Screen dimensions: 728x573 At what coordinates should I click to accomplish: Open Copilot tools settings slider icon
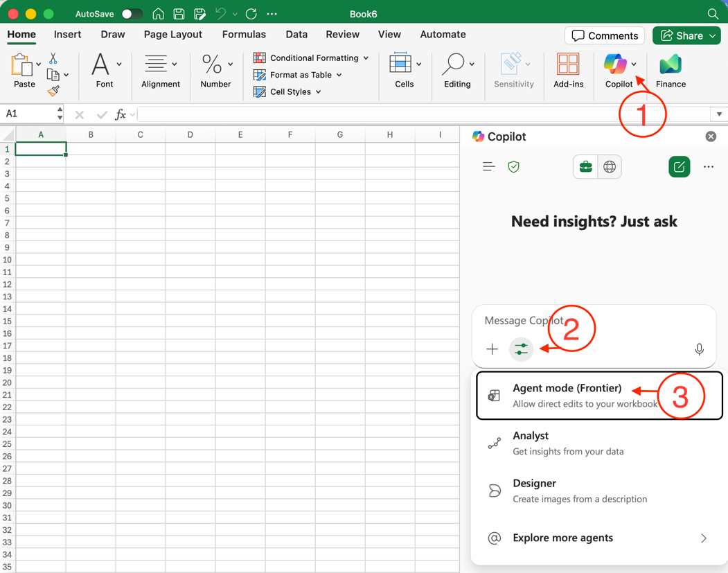click(x=521, y=349)
